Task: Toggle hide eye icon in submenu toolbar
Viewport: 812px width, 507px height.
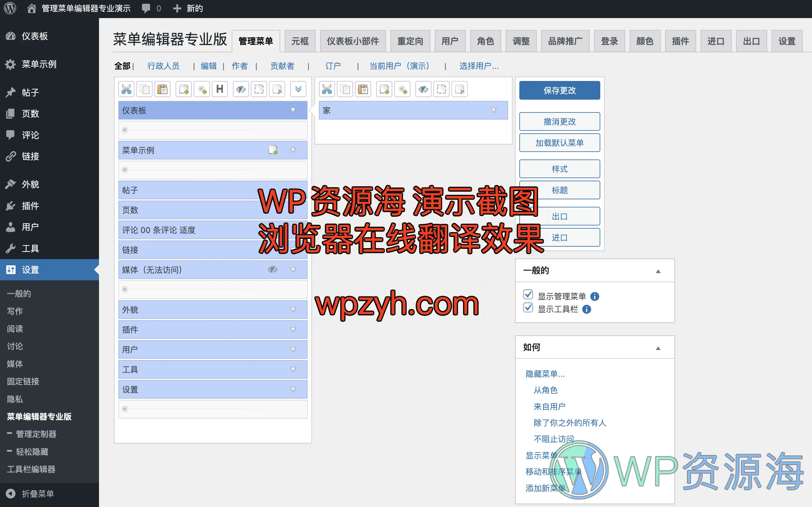Action: pos(423,89)
